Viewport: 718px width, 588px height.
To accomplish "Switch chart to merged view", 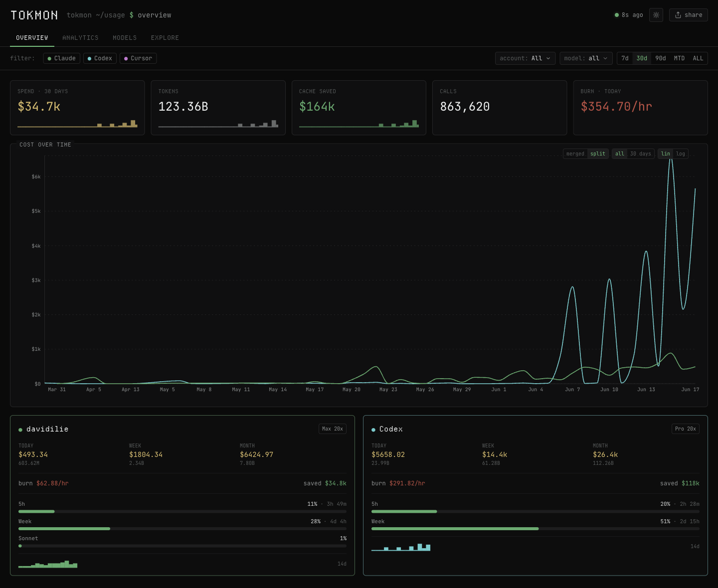I will point(575,154).
